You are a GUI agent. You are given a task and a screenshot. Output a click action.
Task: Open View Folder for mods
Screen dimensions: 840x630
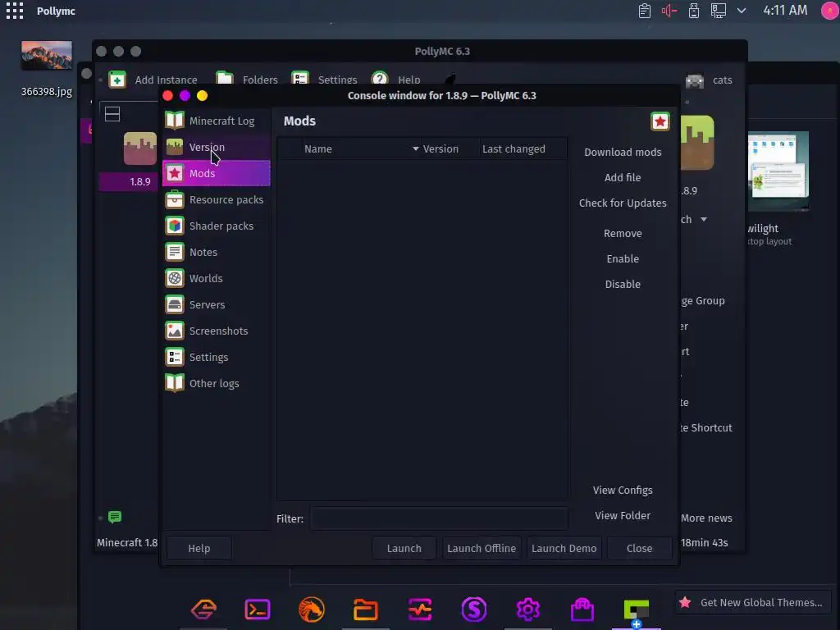[623, 515]
